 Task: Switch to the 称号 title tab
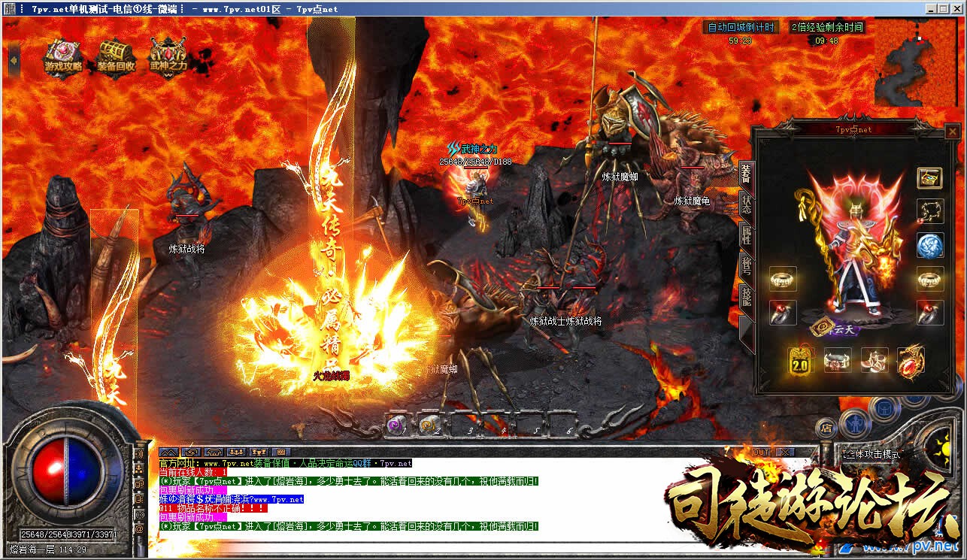click(x=745, y=266)
